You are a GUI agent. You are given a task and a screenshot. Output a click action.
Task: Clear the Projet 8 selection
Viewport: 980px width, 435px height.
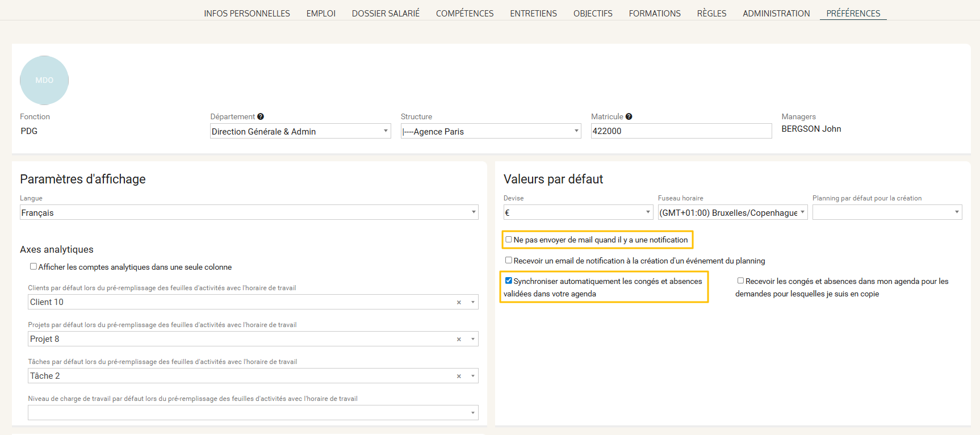[459, 340]
